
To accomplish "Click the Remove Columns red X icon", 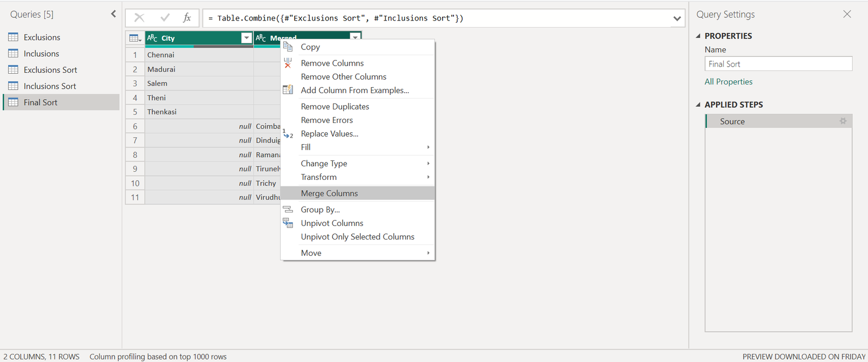I will (x=288, y=63).
